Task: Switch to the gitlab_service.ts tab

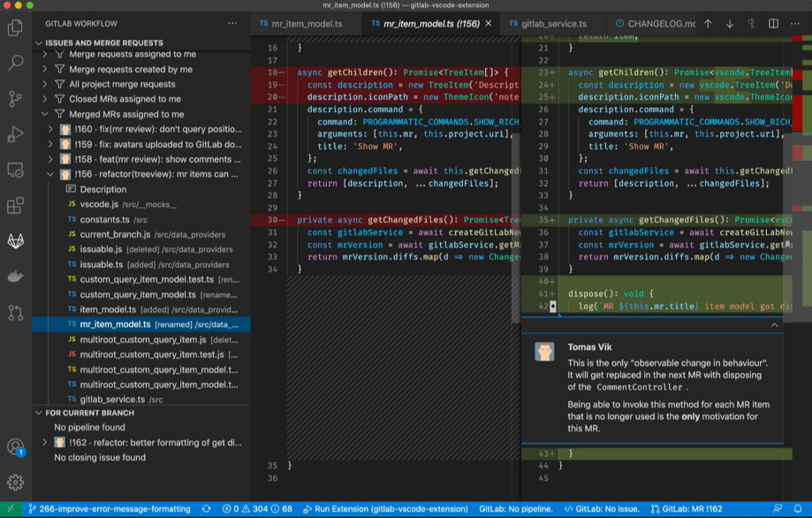Action: pyautogui.click(x=553, y=24)
